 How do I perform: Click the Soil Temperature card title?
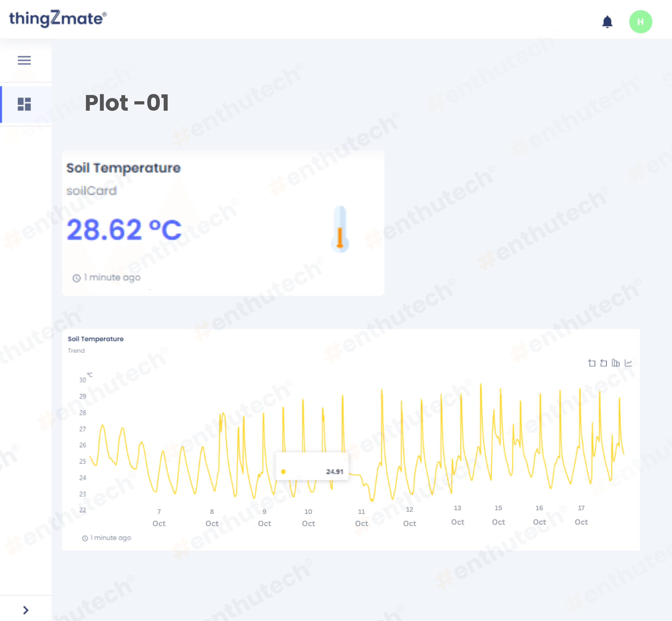[x=123, y=168]
